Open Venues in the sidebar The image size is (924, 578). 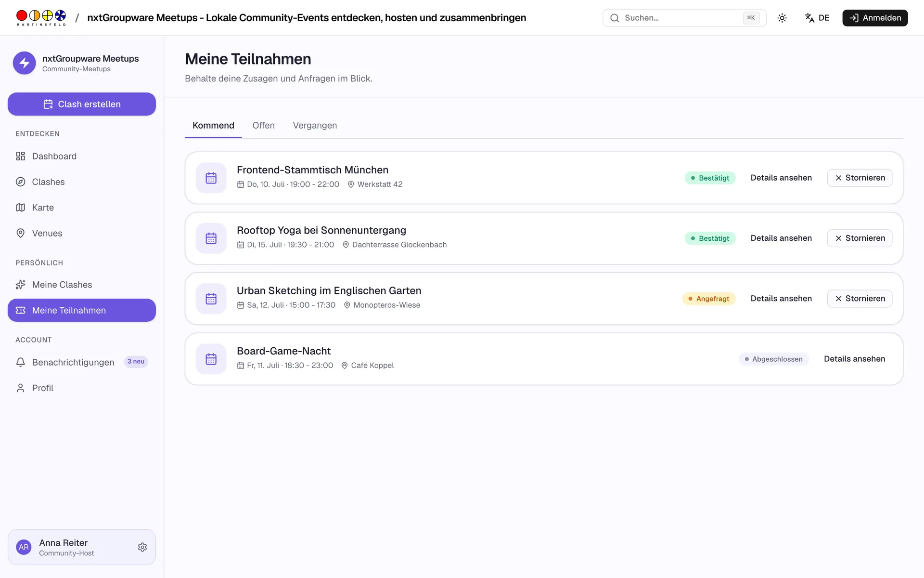click(x=82, y=233)
